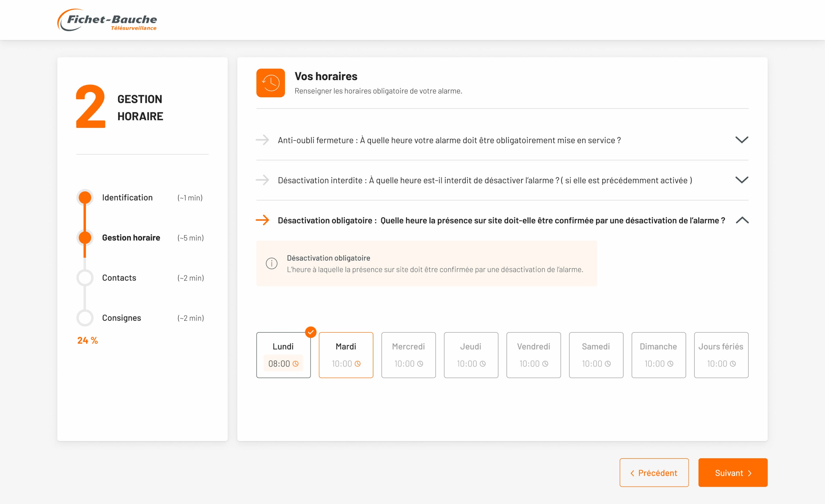
Task: Uncheck the orange checkmark on Lundi
Action: click(311, 332)
